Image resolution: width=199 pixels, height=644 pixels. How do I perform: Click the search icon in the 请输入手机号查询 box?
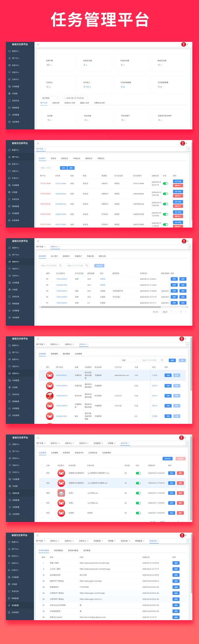point(162,360)
